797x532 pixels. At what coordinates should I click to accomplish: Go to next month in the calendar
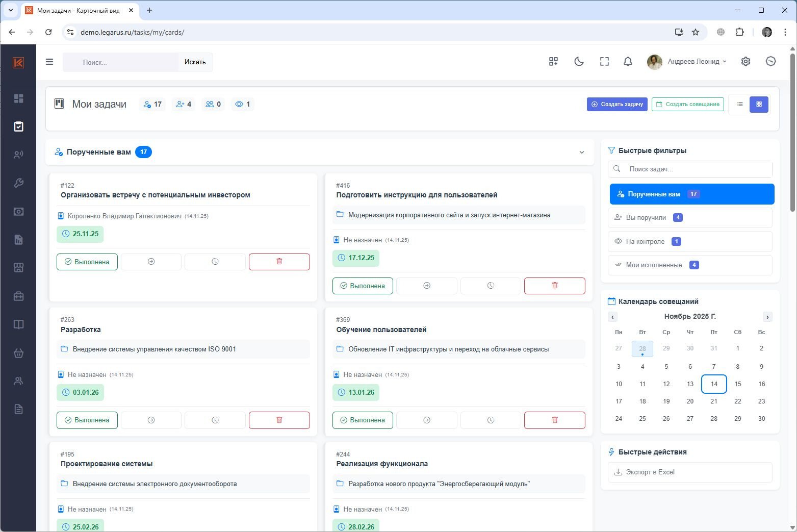point(767,317)
